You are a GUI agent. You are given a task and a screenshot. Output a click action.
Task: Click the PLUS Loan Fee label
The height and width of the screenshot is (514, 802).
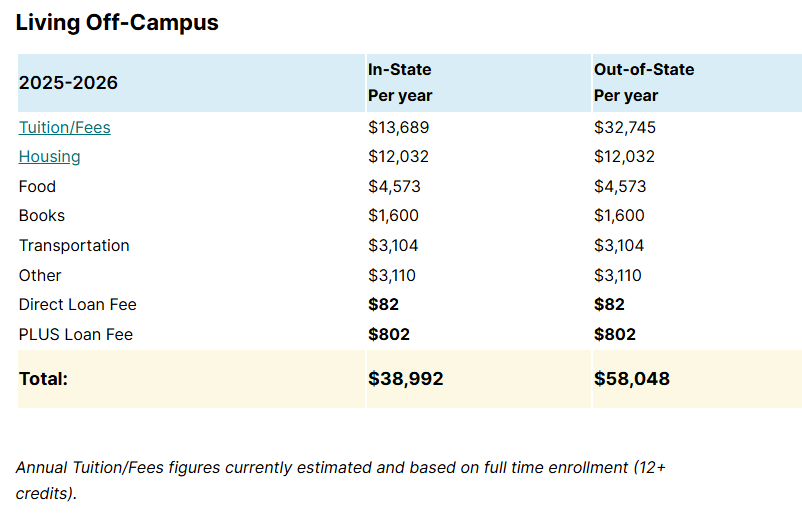click(75, 335)
